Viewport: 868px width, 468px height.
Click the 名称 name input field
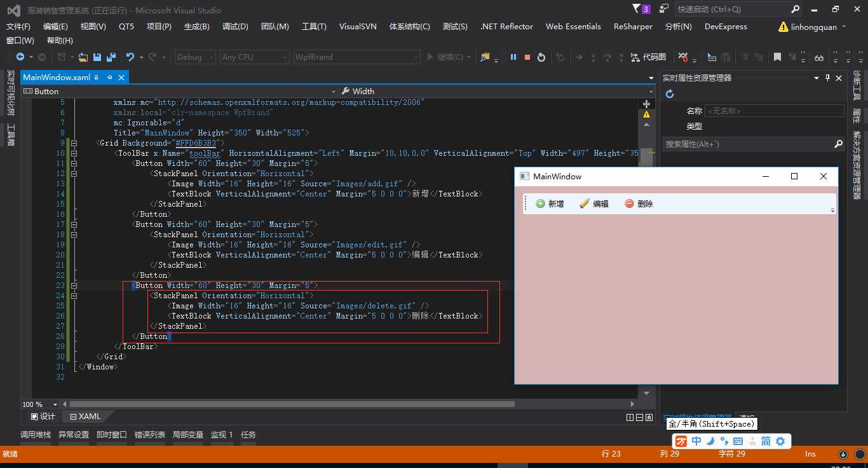pos(774,111)
